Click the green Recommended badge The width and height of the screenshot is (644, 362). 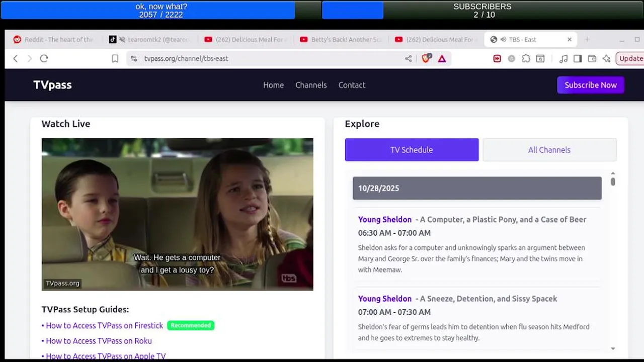click(191, 325)
